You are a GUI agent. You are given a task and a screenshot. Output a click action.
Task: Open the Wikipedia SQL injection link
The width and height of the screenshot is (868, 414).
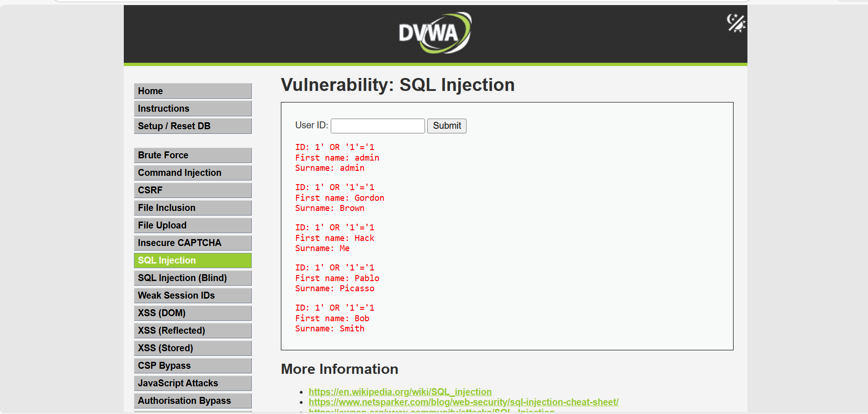(x=400, y=391)
